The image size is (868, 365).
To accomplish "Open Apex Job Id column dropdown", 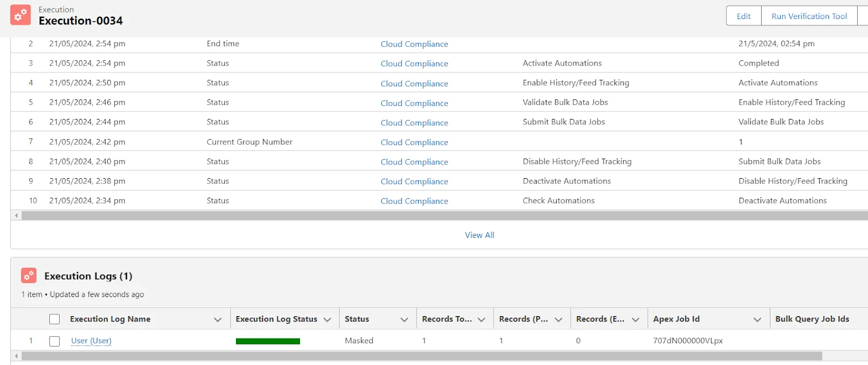I will tap(757, 319).
